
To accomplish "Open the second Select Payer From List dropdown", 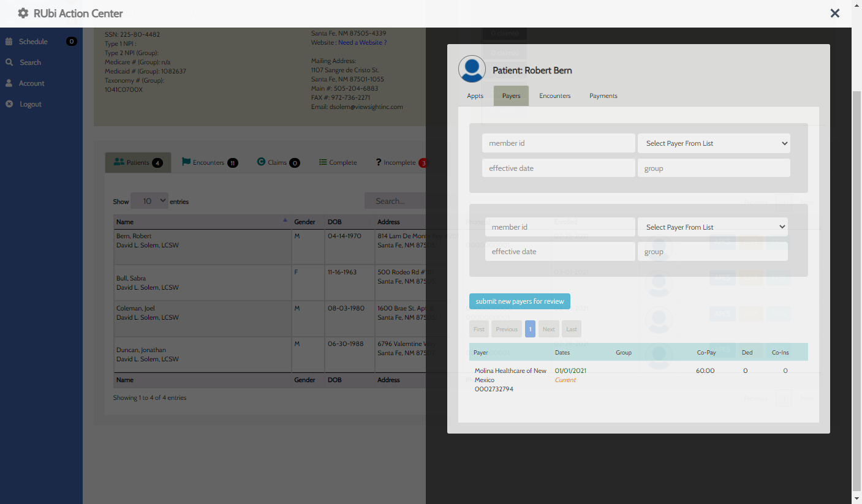I will [x=713, y=227].
